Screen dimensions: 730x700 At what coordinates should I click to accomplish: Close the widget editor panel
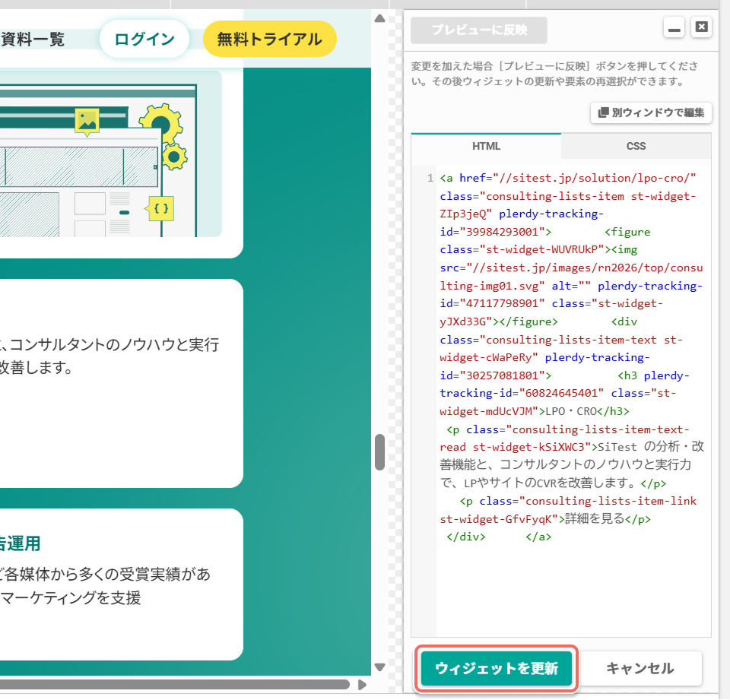[x=702, y=28]
